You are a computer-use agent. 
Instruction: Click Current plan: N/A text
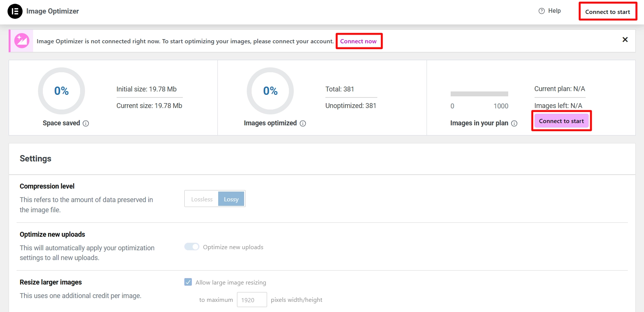pyautogui.click(x=560, y=89)
